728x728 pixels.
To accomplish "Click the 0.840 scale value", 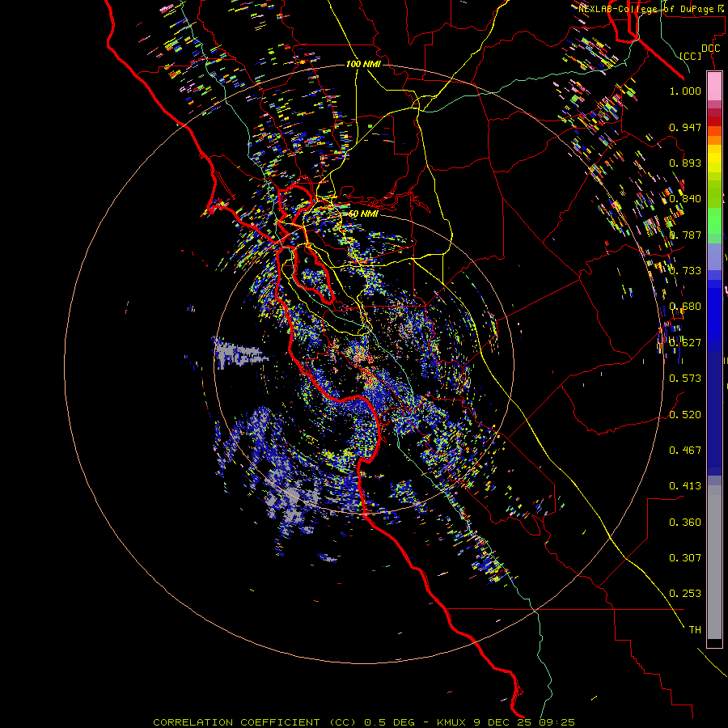I will [685, 199].
